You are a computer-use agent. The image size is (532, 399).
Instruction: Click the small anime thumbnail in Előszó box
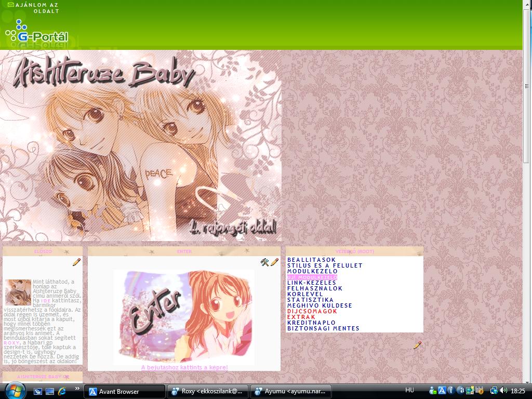(18, 292)
